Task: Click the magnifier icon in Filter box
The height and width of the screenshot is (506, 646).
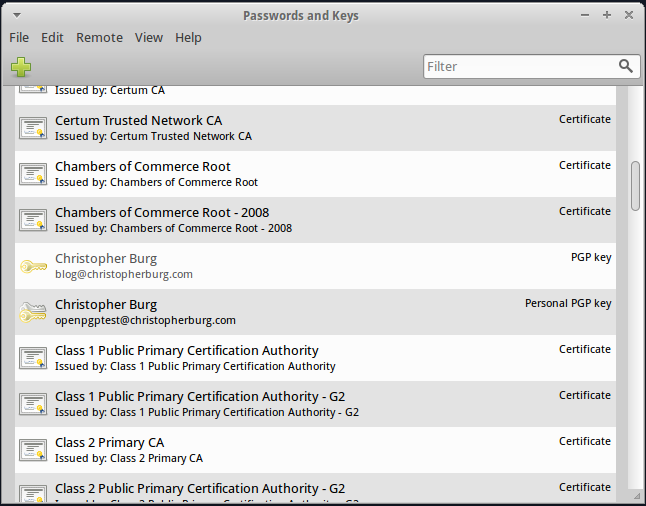Action: 625,66
